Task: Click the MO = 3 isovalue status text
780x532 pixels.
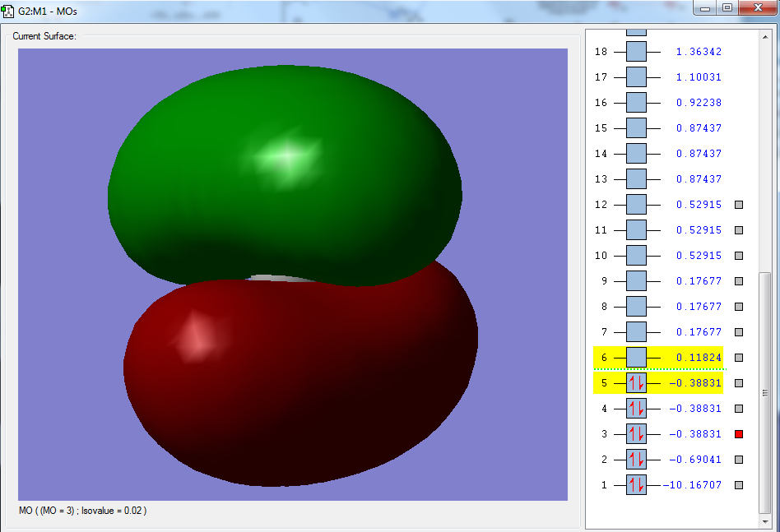Action: pos(82,511)
